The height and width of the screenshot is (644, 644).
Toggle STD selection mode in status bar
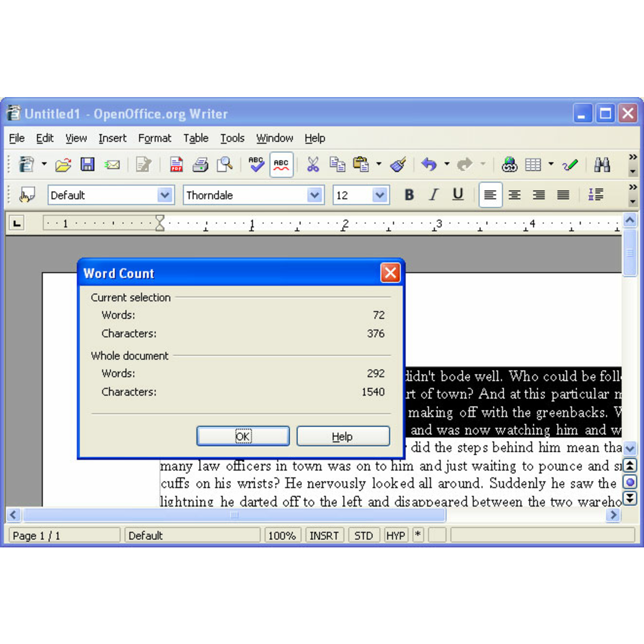pos(364,535)
